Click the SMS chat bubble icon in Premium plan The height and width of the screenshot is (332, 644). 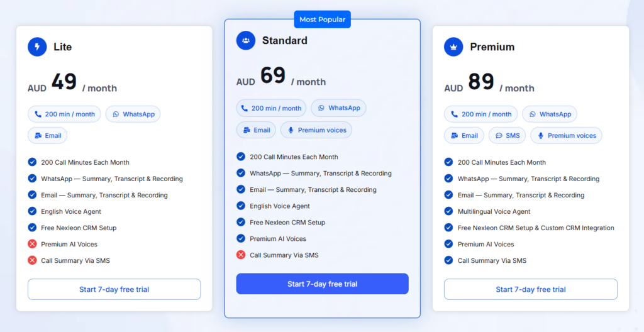[499, 136]
